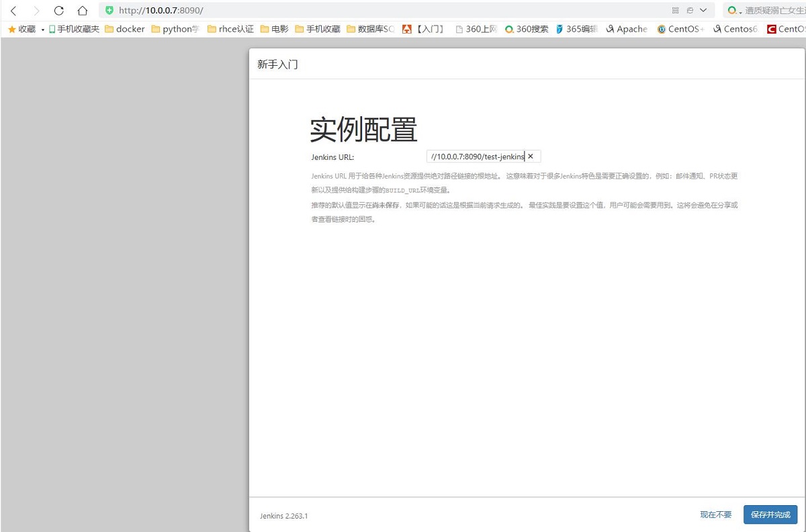Click the green security shield icon
The width and height of the screenshot is (806, 532).
tap(109, 10)
